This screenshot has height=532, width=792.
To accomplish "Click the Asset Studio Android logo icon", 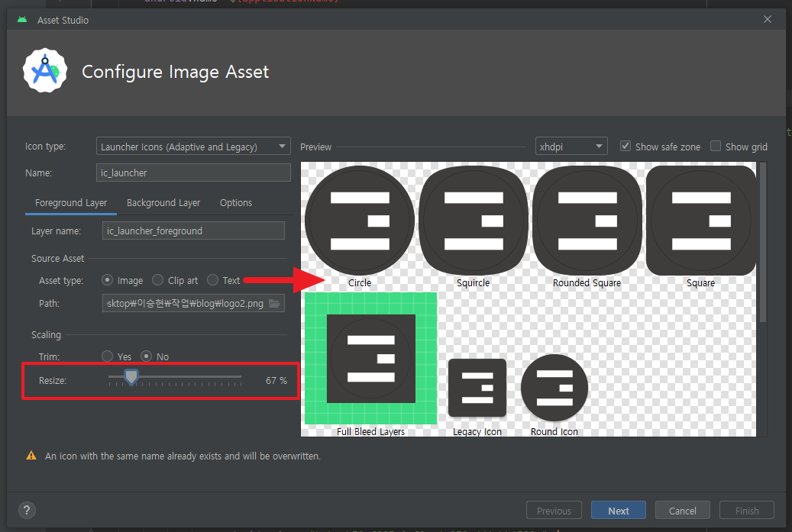I will 21,20.
